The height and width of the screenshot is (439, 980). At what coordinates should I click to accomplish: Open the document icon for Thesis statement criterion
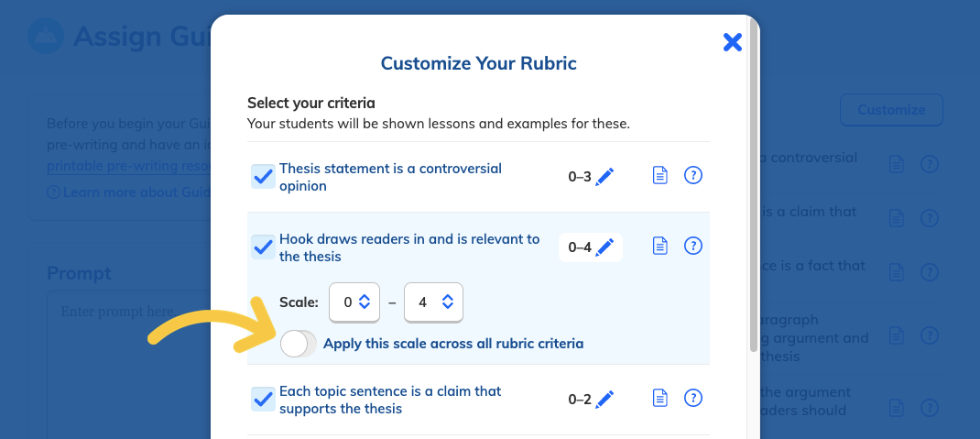tap(660, 176)
